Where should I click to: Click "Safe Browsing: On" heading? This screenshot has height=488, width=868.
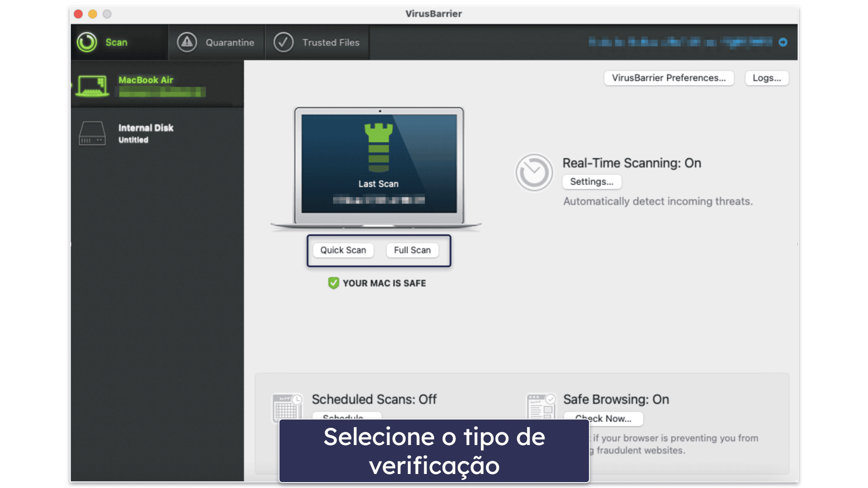[x=616, y=399]
